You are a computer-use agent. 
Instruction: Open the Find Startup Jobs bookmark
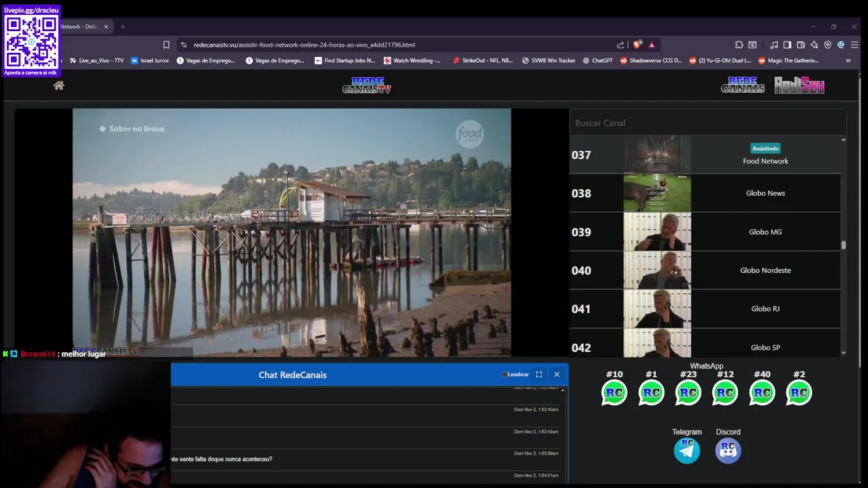(x=344, y=60)
